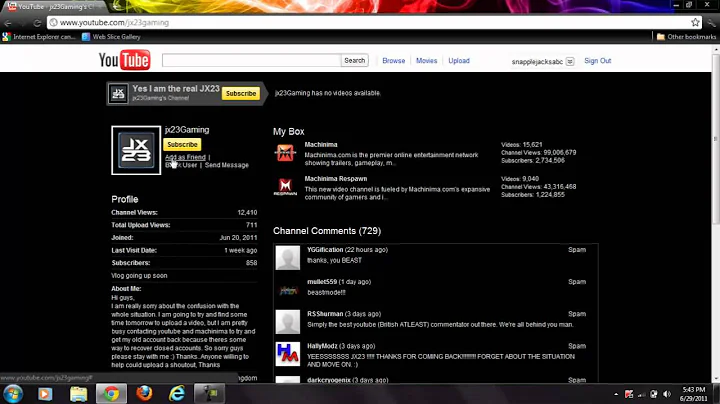Image resolution: width=720 pixels, height=404 pixels.
Task: Open the Chrome wrench settings menu
Action: click(x=711, y=22)
